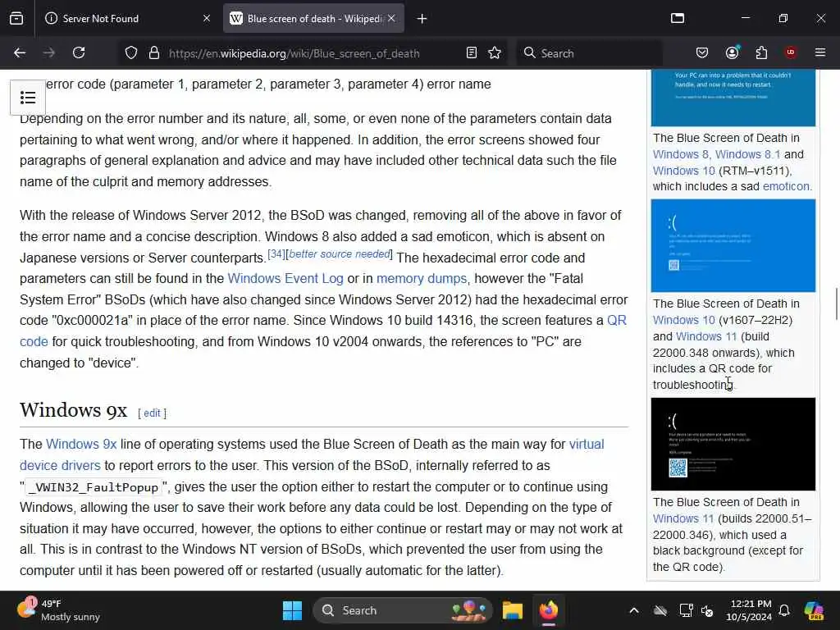The height and width of the screenshot is (630, 840).
Task: Click the browser tab overview window icon
Action: 678,18
